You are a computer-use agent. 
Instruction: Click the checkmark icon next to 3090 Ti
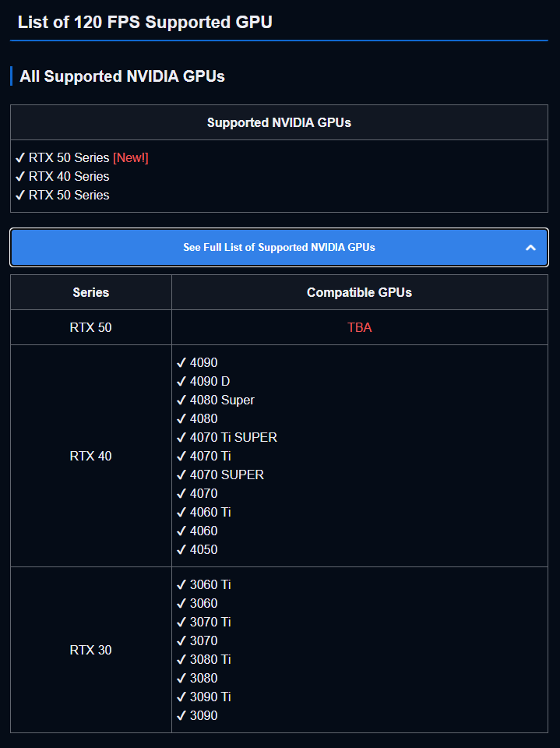(181, 697)
